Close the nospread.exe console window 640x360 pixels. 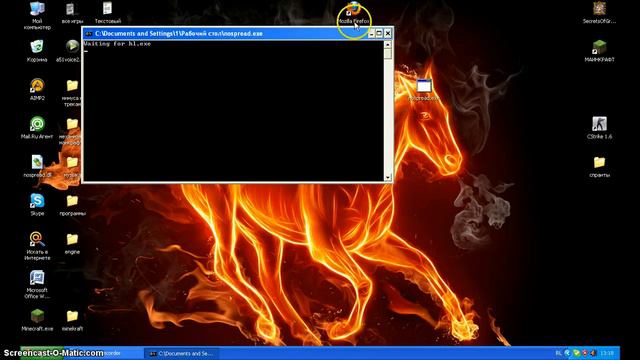point(388,33)
